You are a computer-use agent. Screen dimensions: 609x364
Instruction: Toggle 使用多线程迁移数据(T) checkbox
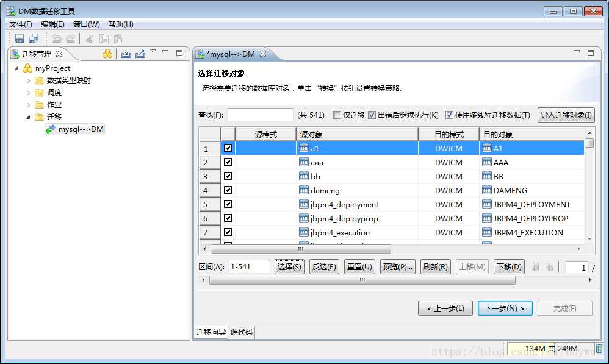(x=449, y=115)
